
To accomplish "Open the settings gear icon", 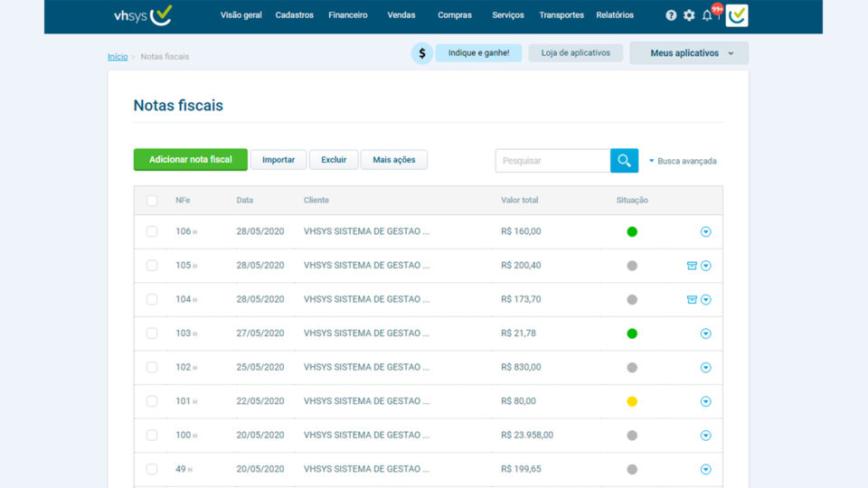I will coord(689,15).
